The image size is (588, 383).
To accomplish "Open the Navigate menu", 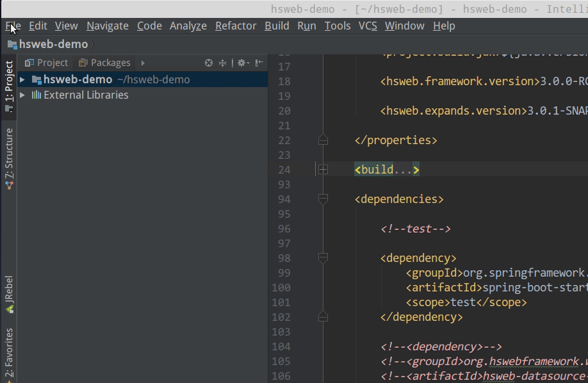I will click(108, 26).
